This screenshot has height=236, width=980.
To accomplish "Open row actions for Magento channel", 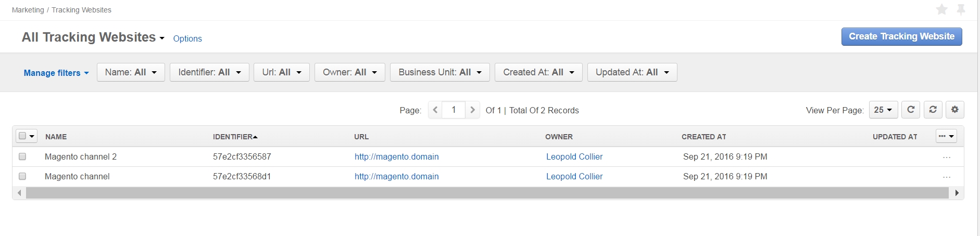I will [947, 177].
